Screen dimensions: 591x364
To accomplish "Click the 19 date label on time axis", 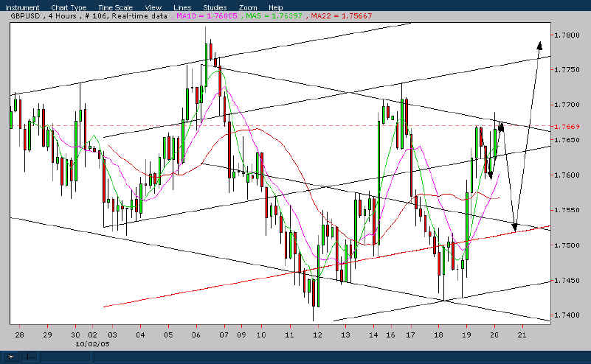I will (466, 335).
